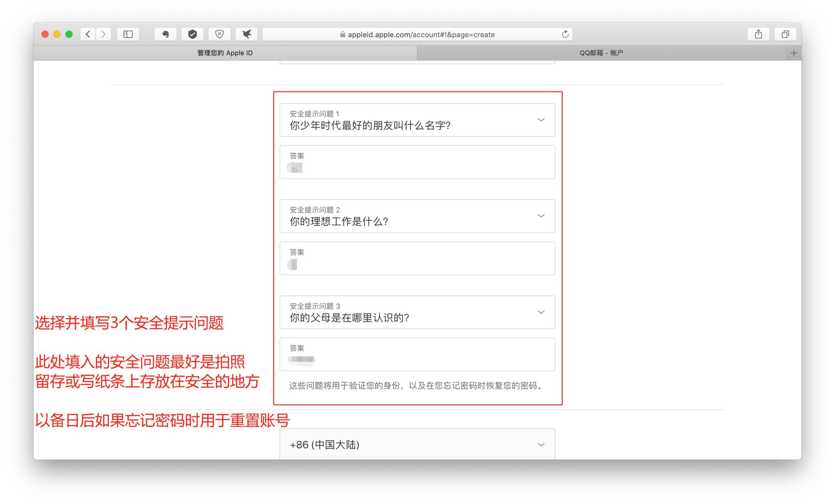Zoom the window with green button
The width and height of the screenshot is (835, 504).
click(x=69, y=34)
